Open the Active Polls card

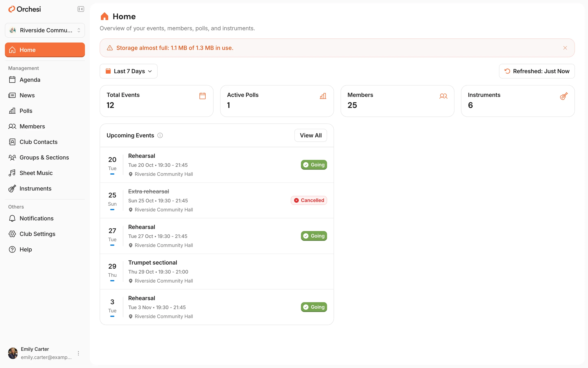point(277,101)
